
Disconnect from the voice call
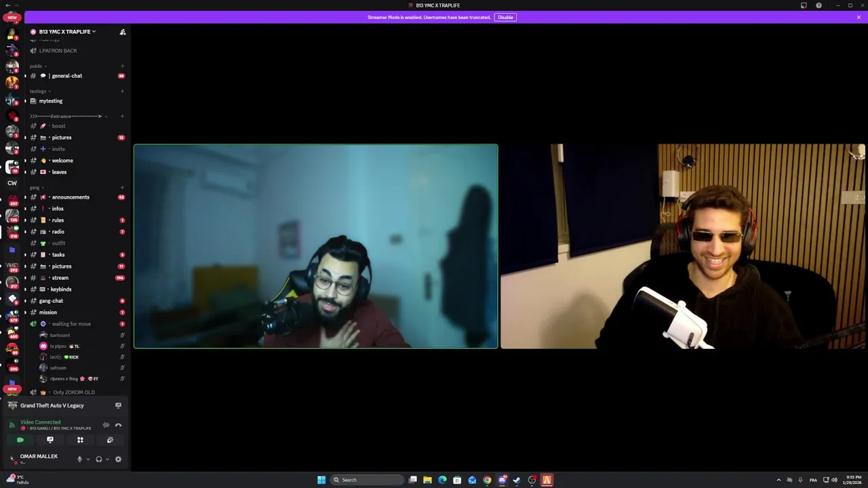coord(118,425)
